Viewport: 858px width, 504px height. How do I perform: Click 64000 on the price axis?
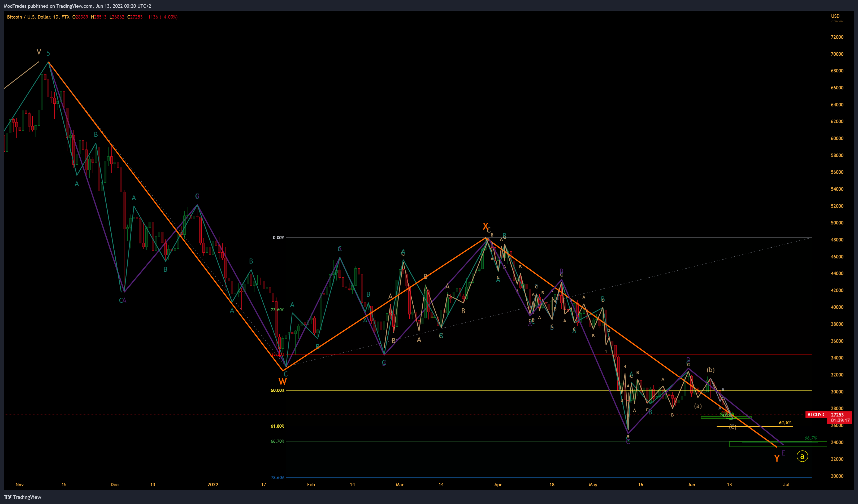[x=837, y=104]
